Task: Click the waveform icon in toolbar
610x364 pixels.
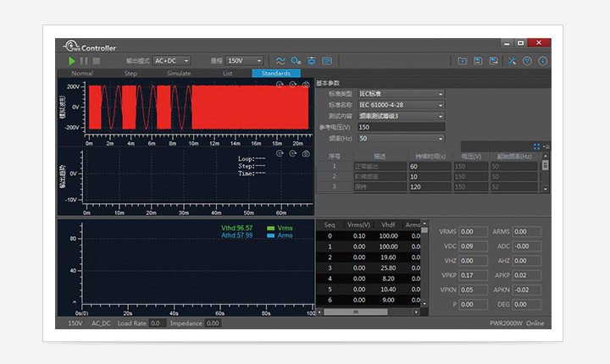Action: (280, 61)
